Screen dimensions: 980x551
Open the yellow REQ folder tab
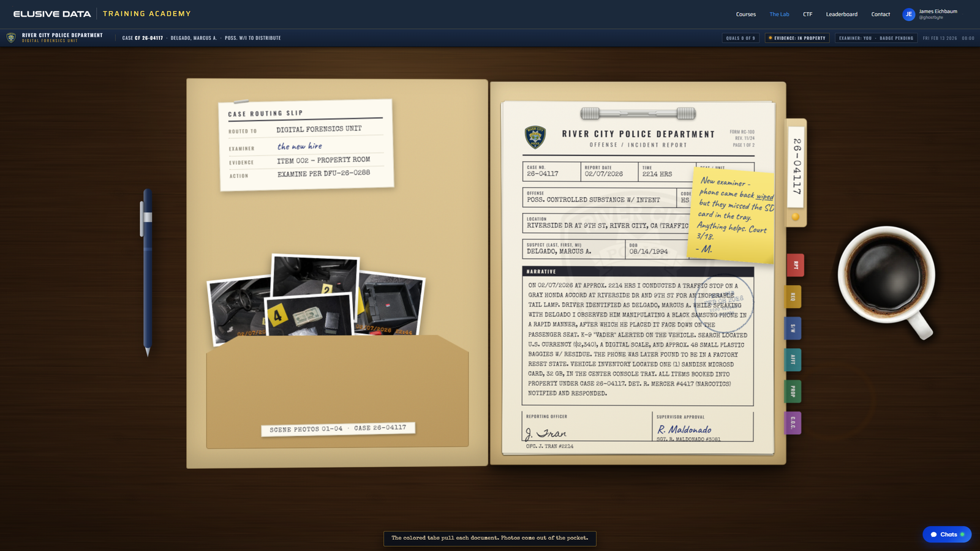point(793,297)
